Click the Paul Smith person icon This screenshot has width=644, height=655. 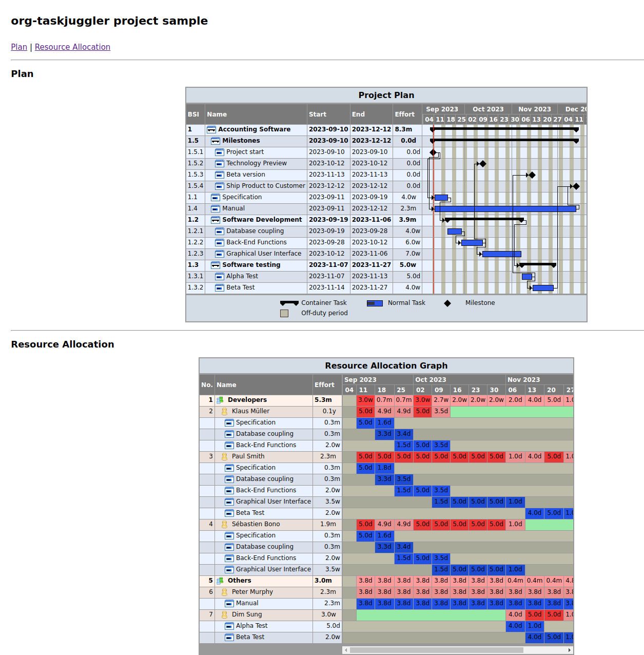pos(224,457)
